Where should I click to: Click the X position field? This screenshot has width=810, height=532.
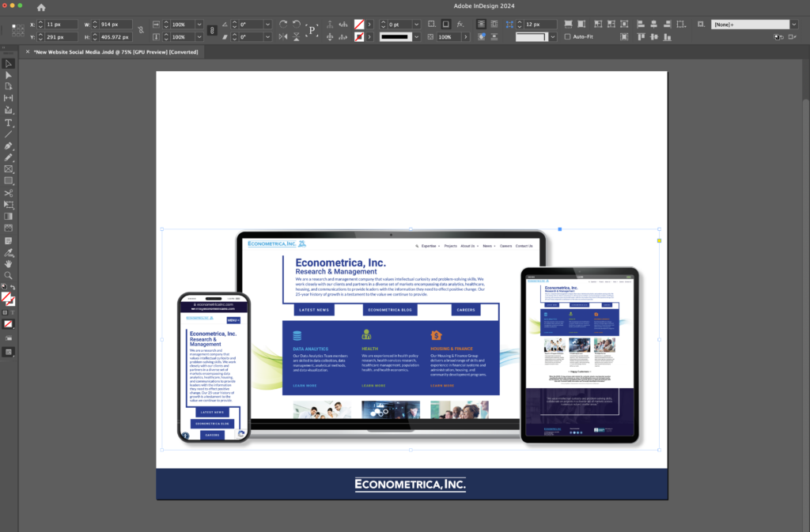click(x=61, y=25)
